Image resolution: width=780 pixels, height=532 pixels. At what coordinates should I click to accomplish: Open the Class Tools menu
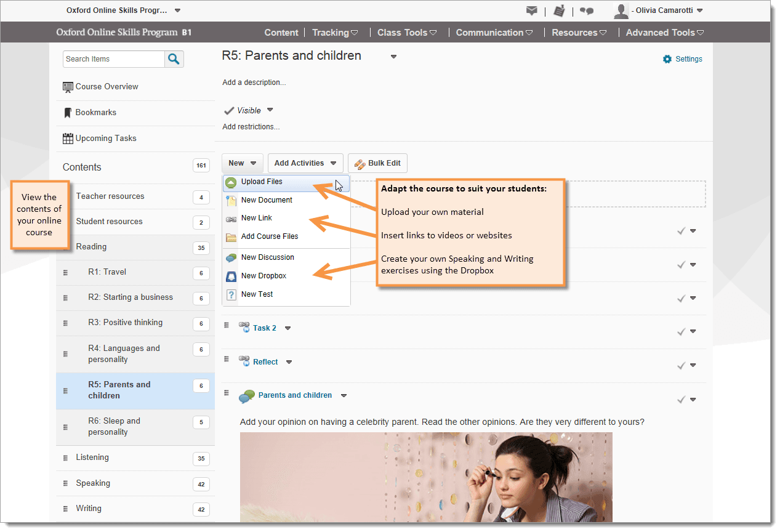[x=406, y=33]
